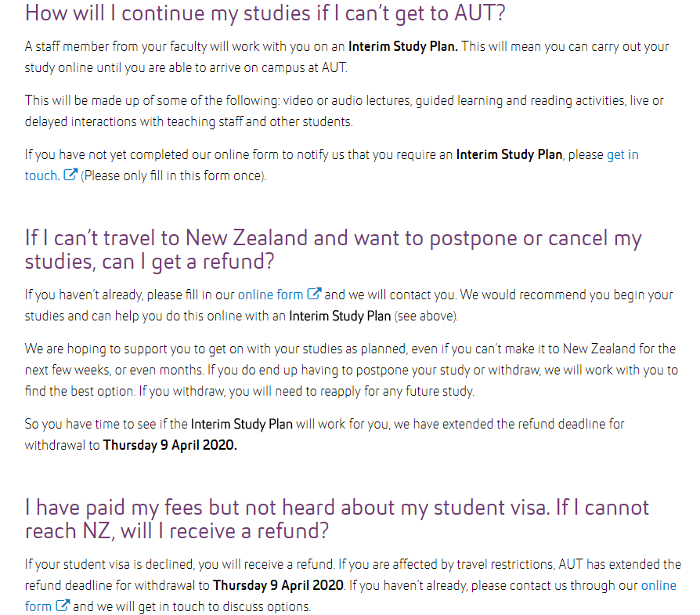This screenshot has height=615, width=700.
Task: Click external-link icon beside "online form" in refund section
Action: tap(314, 294)
